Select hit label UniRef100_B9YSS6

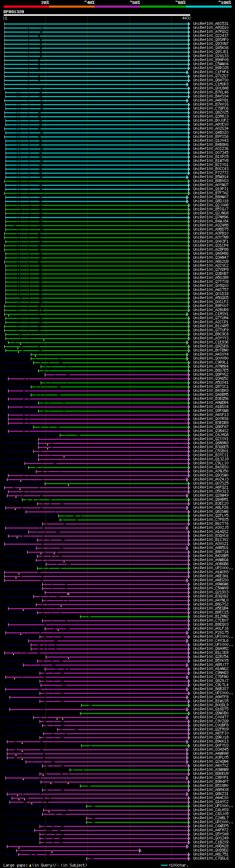[211, 137]
